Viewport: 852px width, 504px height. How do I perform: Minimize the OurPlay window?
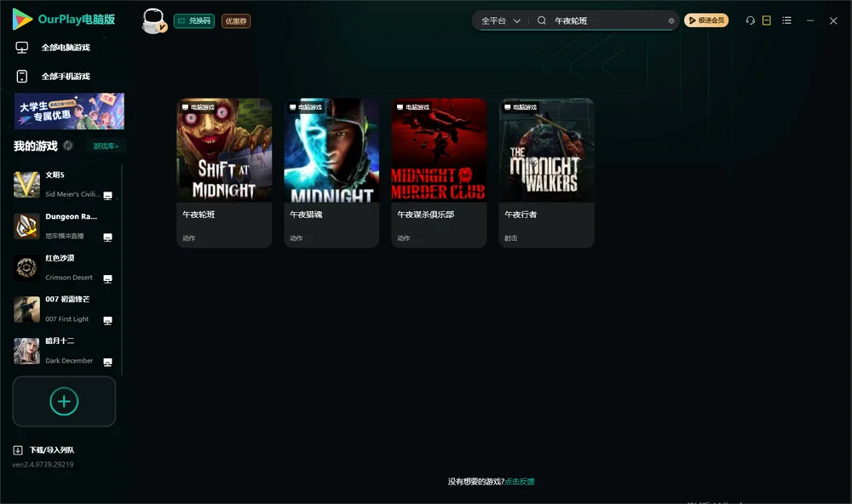pos(810,20)
